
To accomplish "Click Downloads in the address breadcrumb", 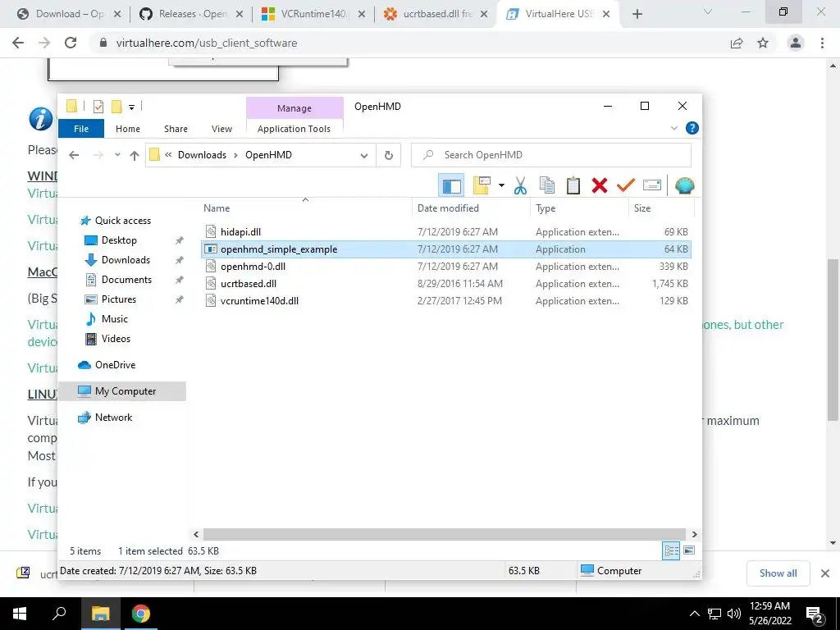I will 202,155.
